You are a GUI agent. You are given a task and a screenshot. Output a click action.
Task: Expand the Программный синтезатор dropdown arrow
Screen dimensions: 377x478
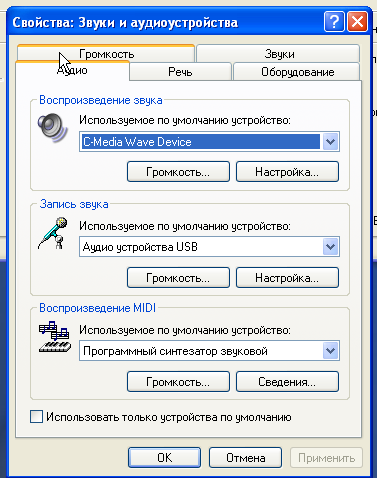[330, 351]
